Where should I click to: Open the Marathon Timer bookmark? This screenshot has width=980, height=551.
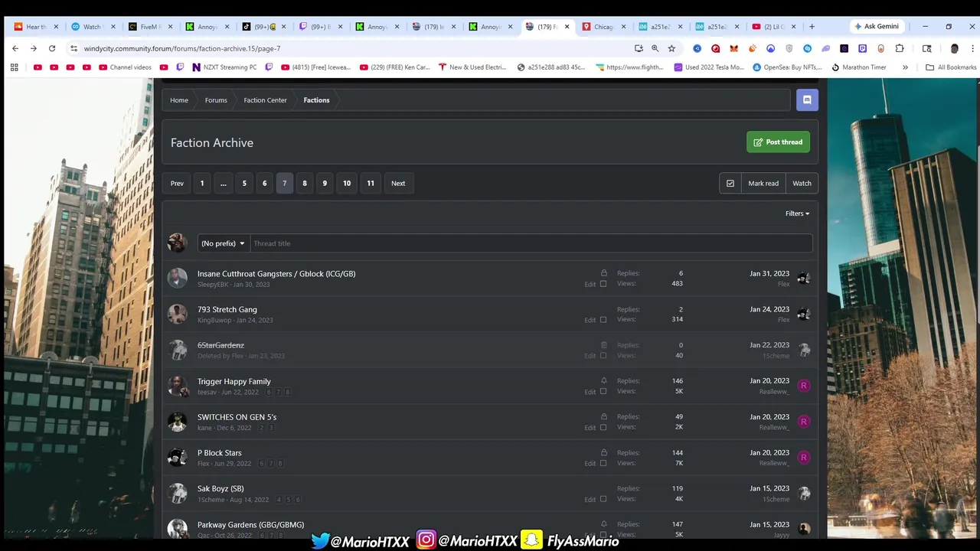pyautogui.click(x=858, y=67)
